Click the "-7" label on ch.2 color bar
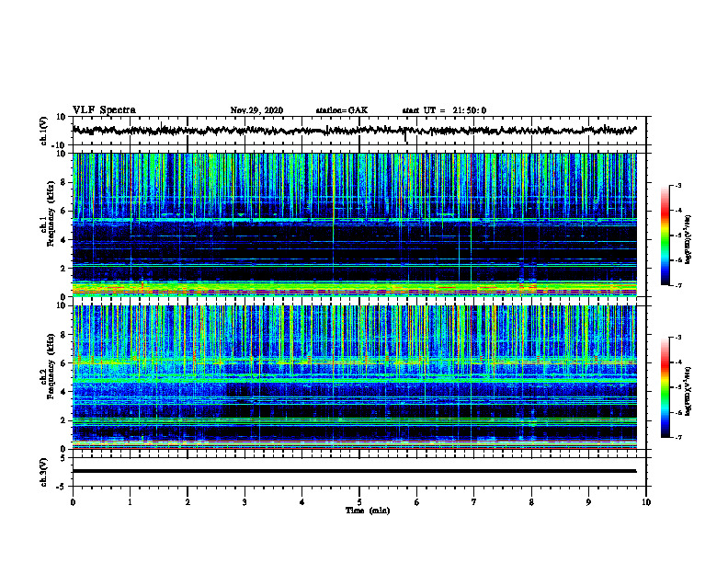This screenshot has width=728, height=563. point(677,437)
